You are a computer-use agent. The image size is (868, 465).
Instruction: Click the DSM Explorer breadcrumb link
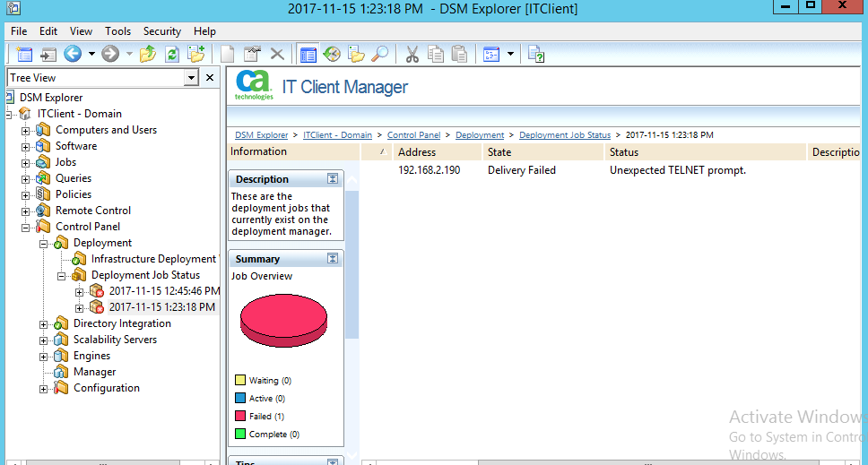click(261, 135)
